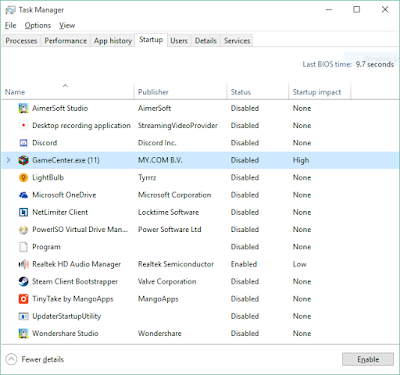Click the NetLimiter Client icon
400x375 pixels.
[x=23, y=212]
